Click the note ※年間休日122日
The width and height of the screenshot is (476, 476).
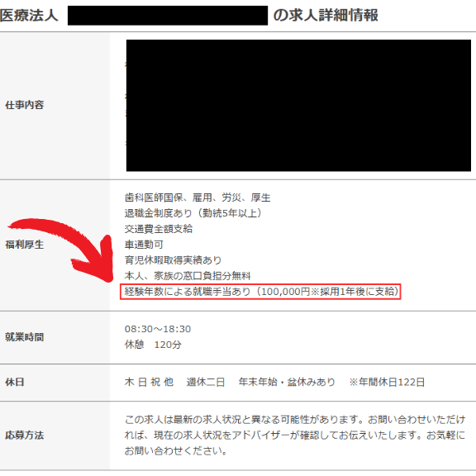(x=387, y=382)
